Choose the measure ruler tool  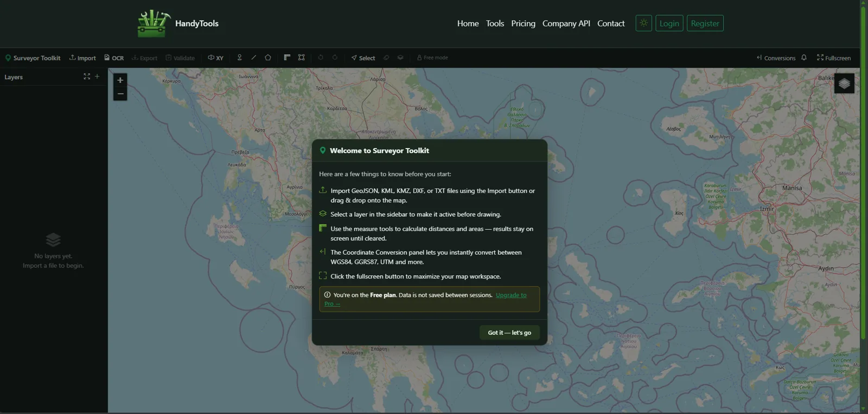point(287,57)
